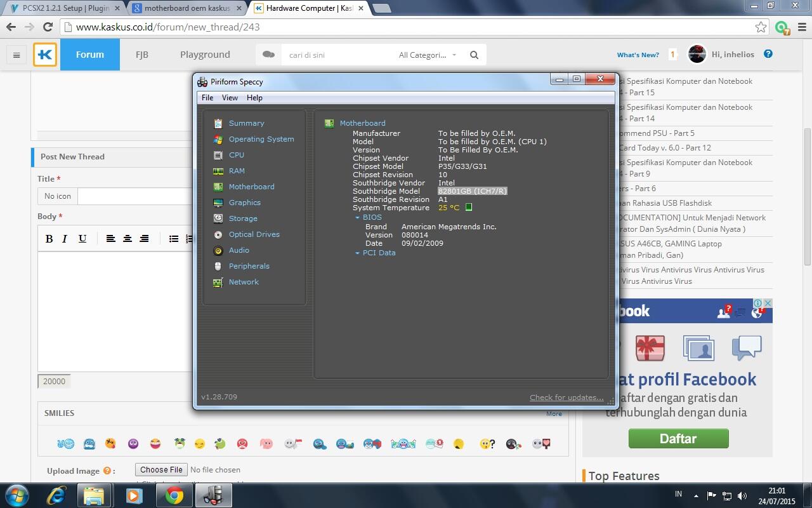Select the Storage drive icon in Speccy

click(218, 218)
